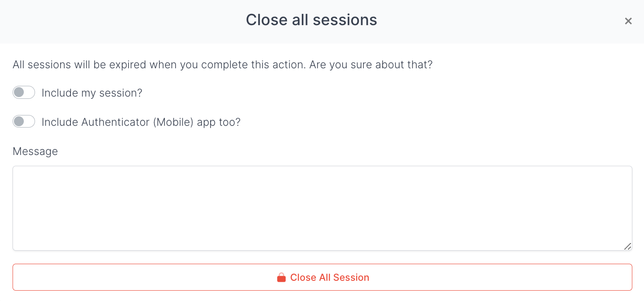Viewport: 644px width, 301px height.
Task: Click the first line of the Message box
Action: point(322,175)
